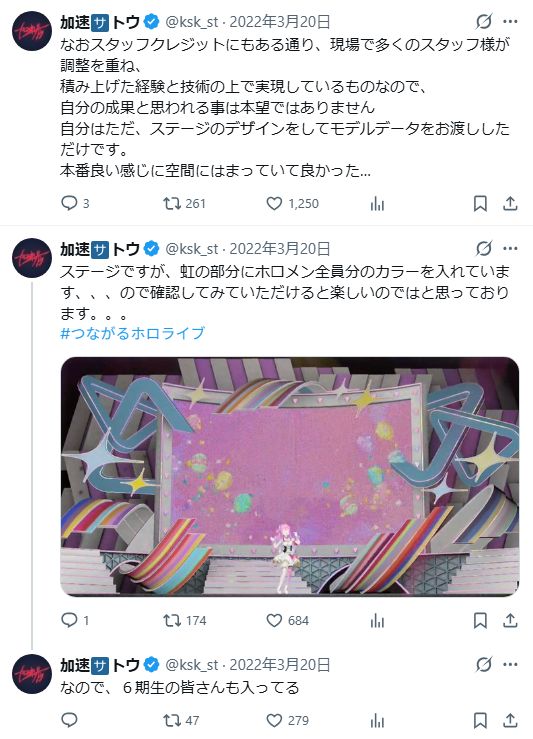Reply to the last tweet about 6期生
533x739 pixels.
69,720
